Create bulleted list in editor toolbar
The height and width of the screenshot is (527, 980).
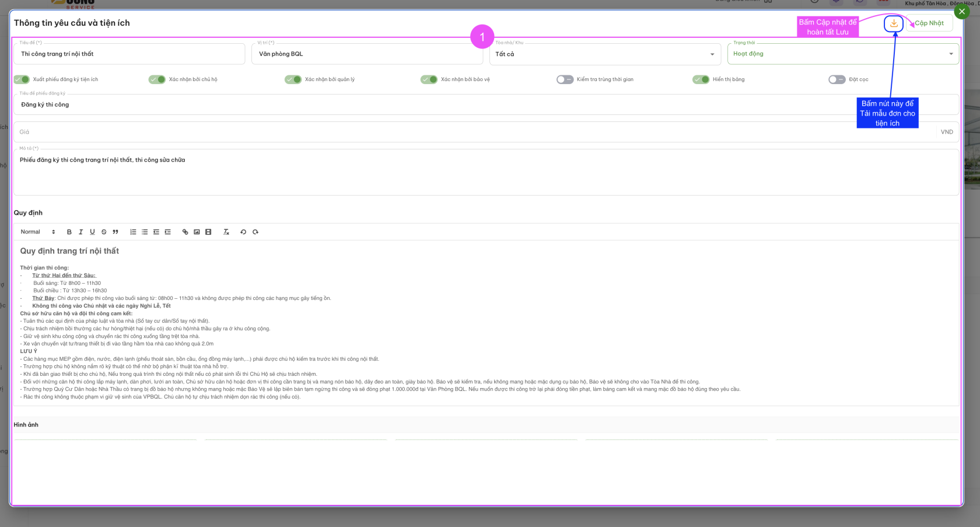point(145,232)
